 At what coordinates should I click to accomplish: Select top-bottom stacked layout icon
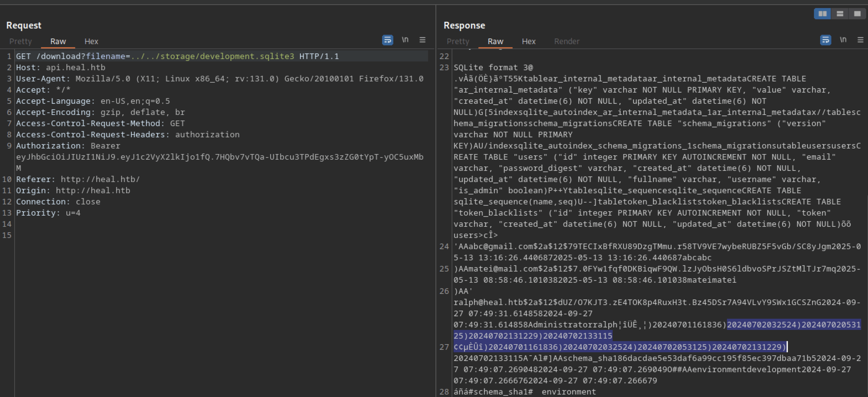point(840,14)
